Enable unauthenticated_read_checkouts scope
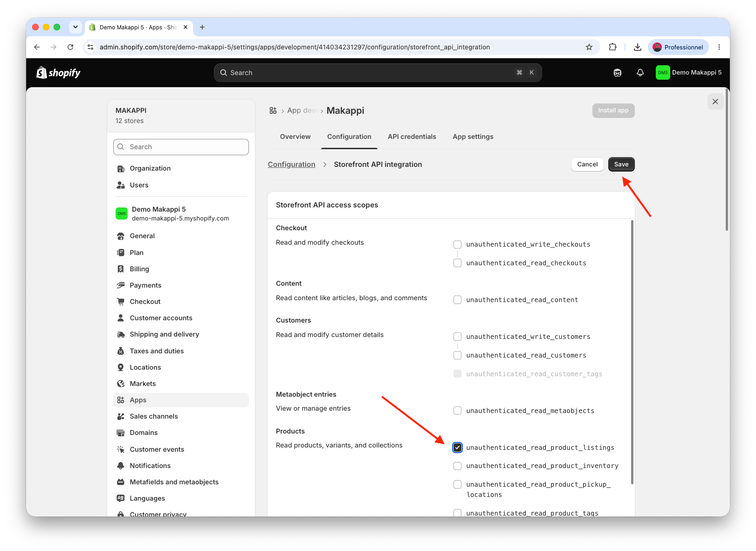 [x=458, y=263]
